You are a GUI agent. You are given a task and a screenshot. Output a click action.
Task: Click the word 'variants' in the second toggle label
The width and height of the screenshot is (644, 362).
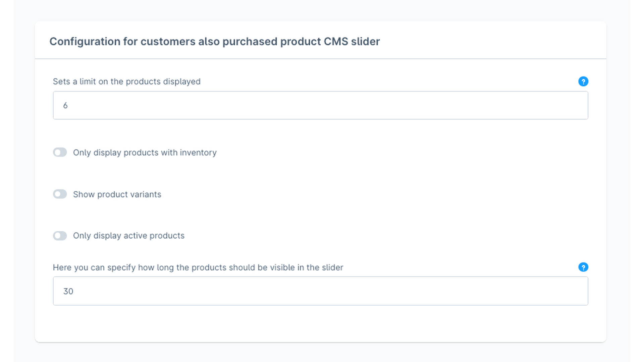point(146,194)
